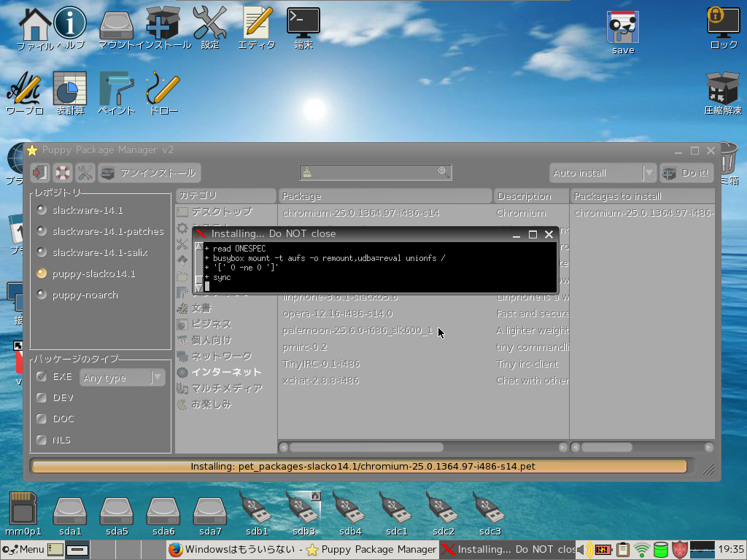747x560 pixels.
Task: Toggle the NLS package type checkbox
Action: [42, 440]
